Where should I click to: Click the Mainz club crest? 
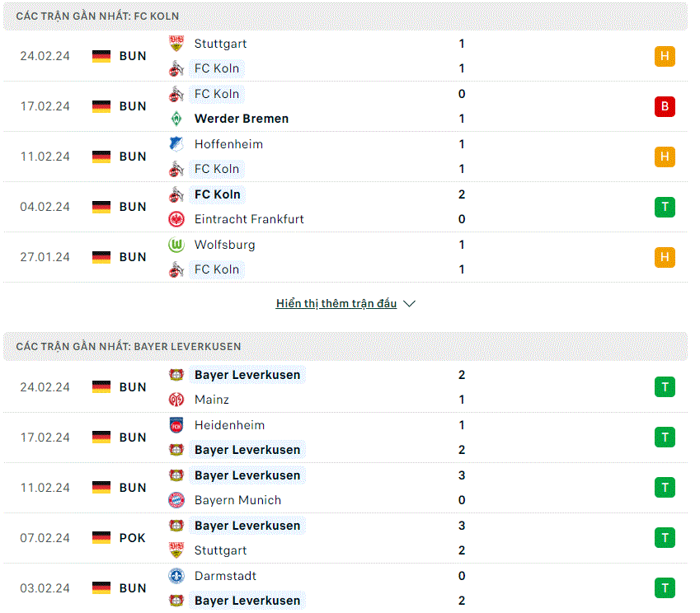[176, 400]
